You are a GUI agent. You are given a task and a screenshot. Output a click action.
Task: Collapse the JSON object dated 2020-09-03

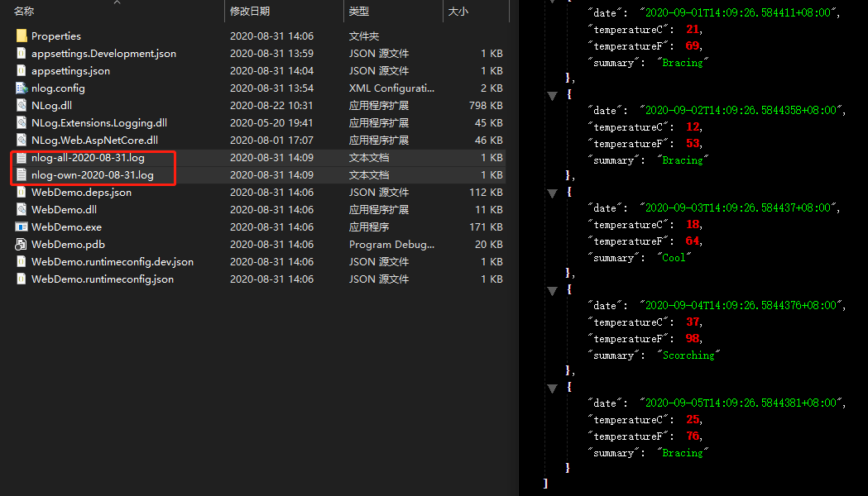point(552,193)
